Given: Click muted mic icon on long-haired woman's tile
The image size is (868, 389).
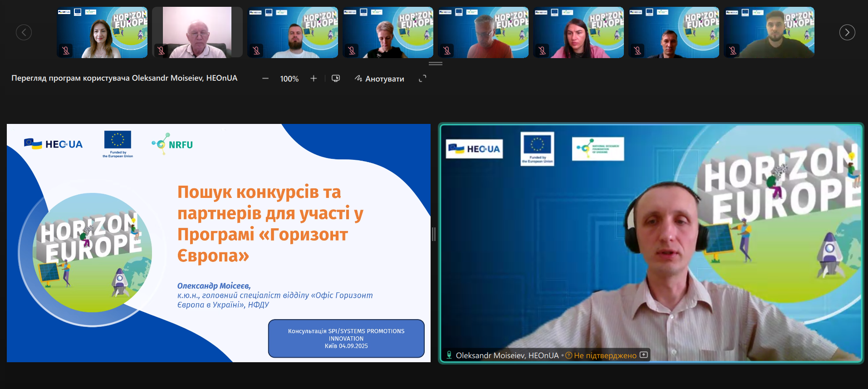Looking at the screenshot, I should [66, 50].
